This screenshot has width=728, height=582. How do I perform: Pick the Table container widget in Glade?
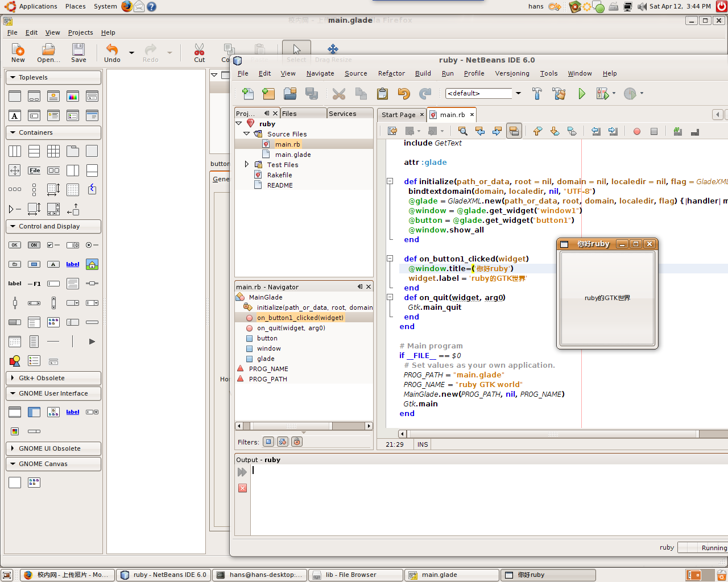[53, 151]
